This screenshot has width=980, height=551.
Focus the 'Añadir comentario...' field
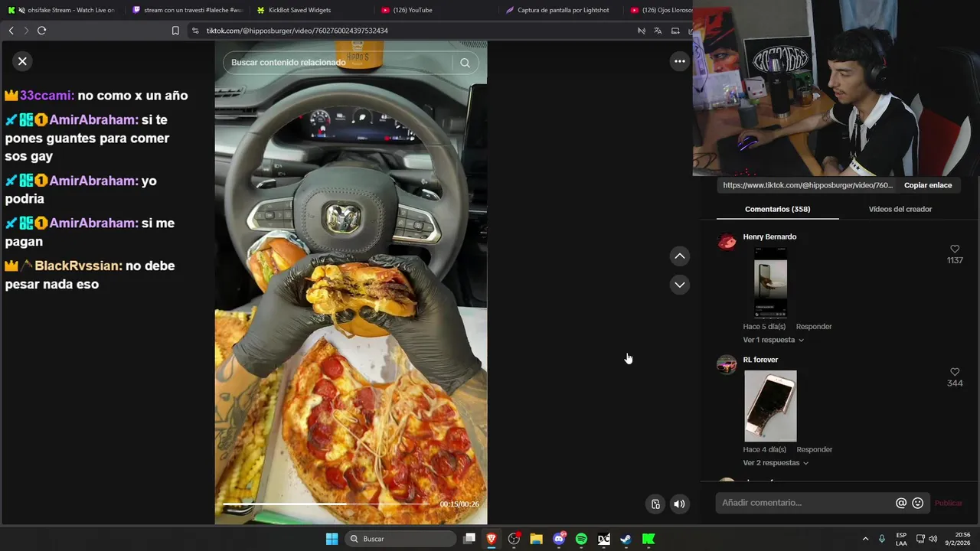[x=804, y=503]
